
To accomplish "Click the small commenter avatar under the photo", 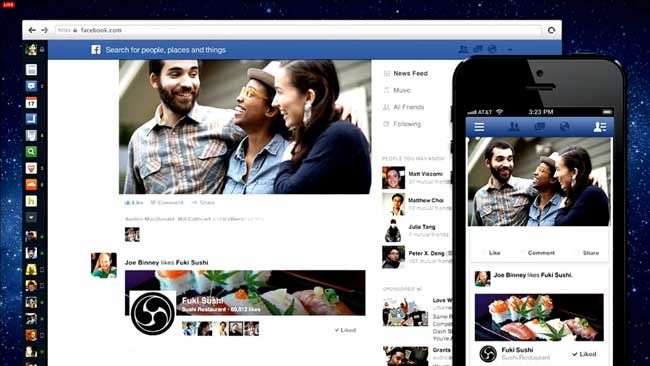I will 132,234.
